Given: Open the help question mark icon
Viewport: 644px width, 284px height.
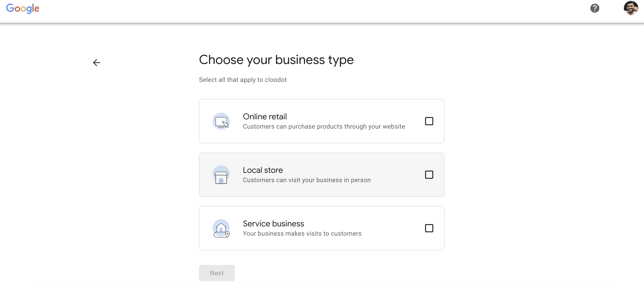Looking at the screenshot, I should click(x=595, y=8).
